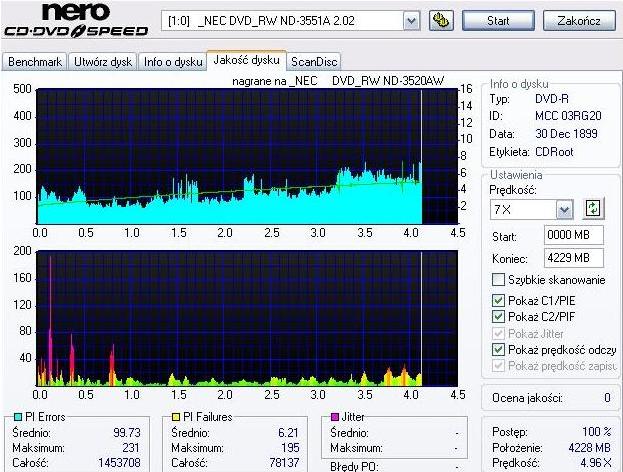This screenshot has width=623, height=472.
Task: Click the Błędy PO label
Action: (x=354, y=466)
